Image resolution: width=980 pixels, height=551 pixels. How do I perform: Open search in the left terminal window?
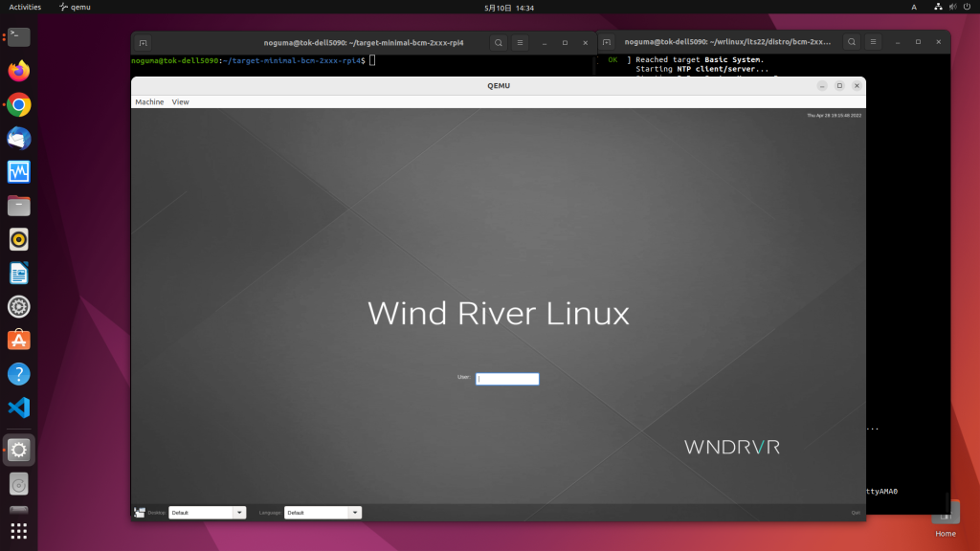tap(498, 42)
